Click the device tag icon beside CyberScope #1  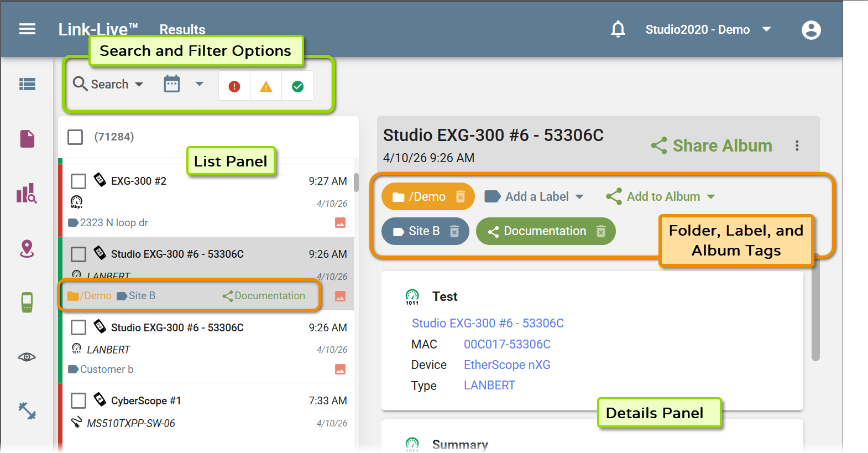pyautogui.click(x=100, y=399)
